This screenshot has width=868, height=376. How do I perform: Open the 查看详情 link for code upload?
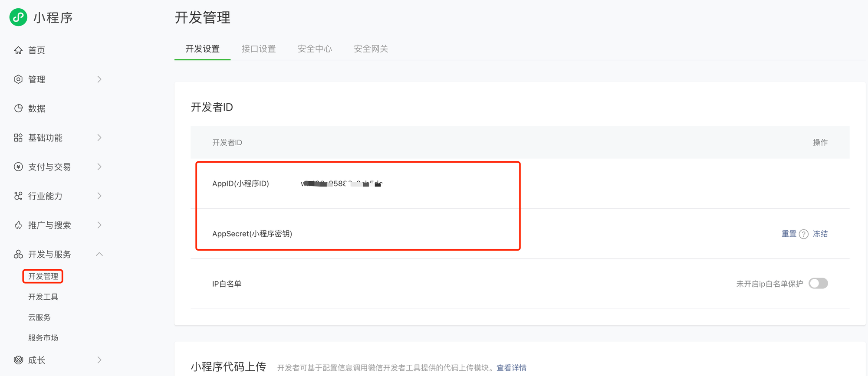(x=511, y=368)
